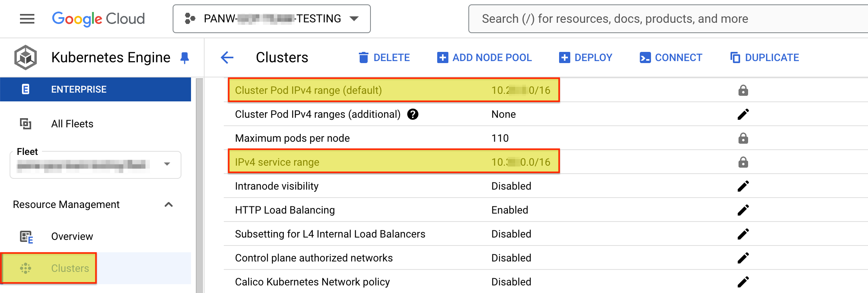Edit Calico Kubernetes Network policy

coord(743,282)
